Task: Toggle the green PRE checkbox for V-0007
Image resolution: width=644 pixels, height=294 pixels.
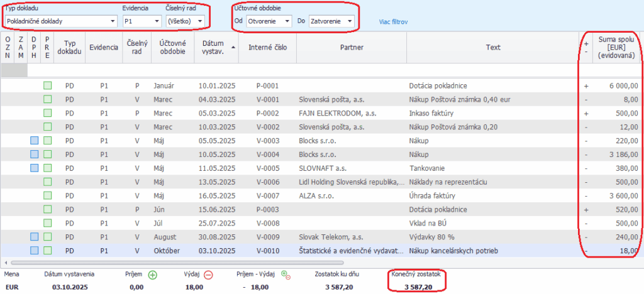Action: [x=47, y=196]
